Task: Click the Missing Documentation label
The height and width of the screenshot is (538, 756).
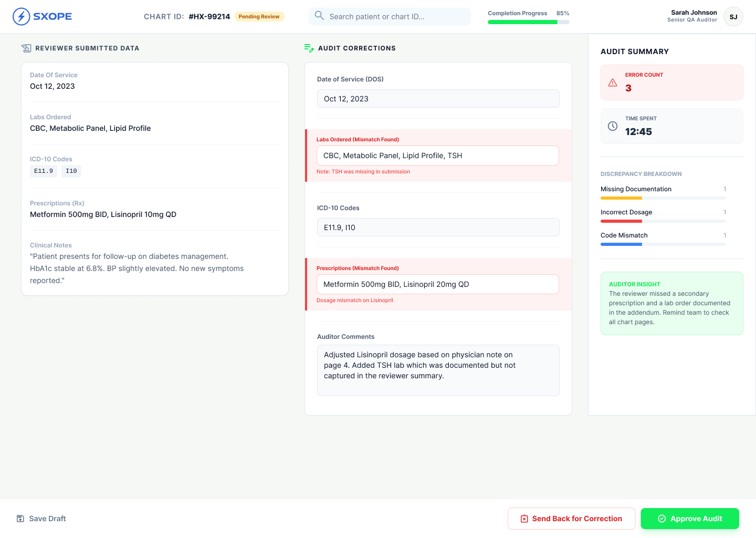Action: pyautogui.click(x=636, y=189)
